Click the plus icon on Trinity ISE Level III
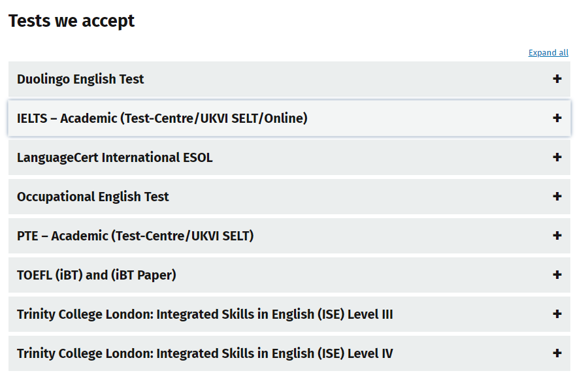 tap(557, 314)
